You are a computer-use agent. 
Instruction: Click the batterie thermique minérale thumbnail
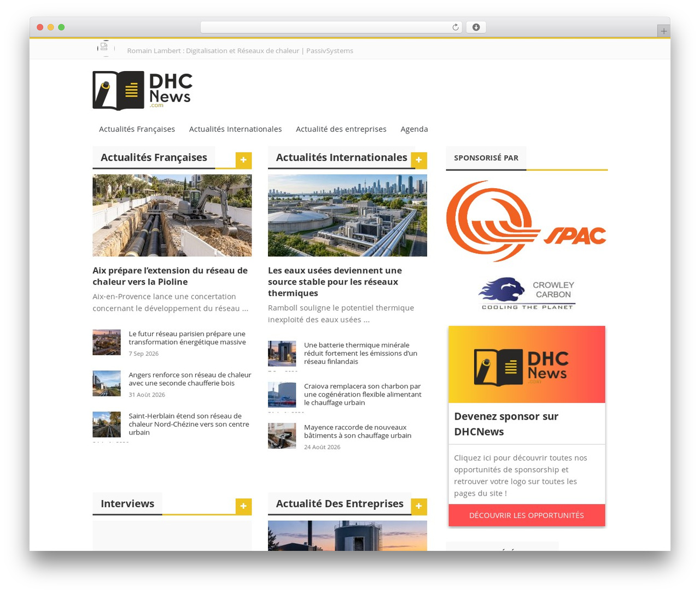coord(282,354)
